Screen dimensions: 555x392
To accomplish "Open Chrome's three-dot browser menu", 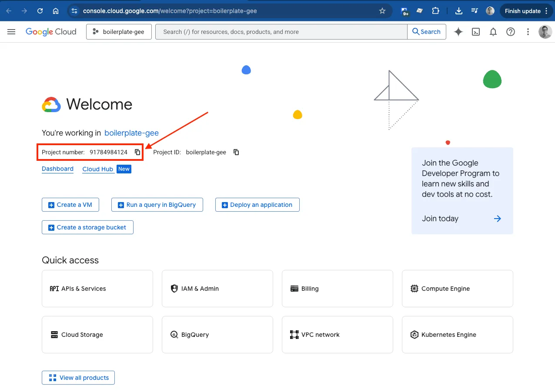I will (547, 11).
